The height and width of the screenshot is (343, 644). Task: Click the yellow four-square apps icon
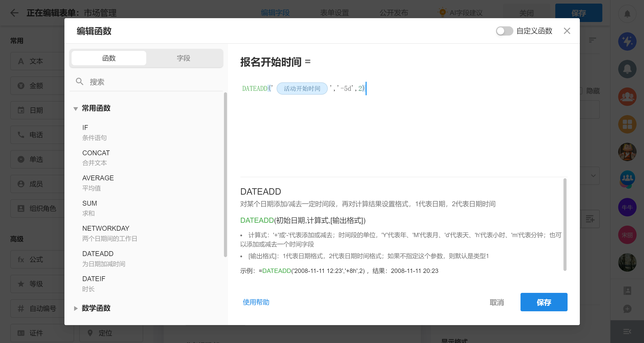[627, 124]
